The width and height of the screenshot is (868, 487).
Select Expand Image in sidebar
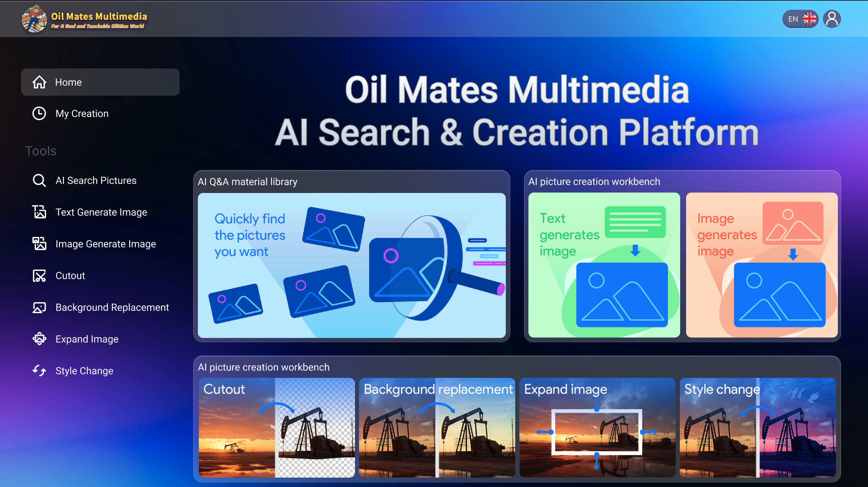[100, 339]
